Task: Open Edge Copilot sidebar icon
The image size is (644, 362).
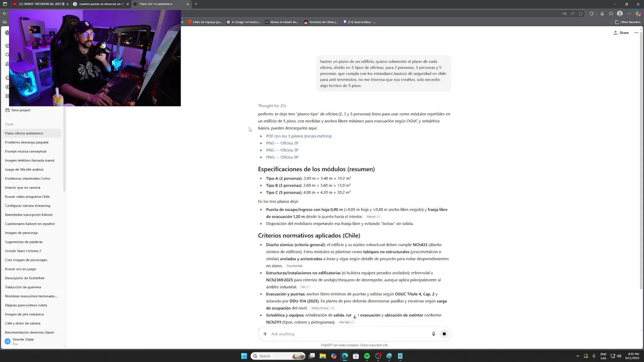Action: [x=638, y=14]
